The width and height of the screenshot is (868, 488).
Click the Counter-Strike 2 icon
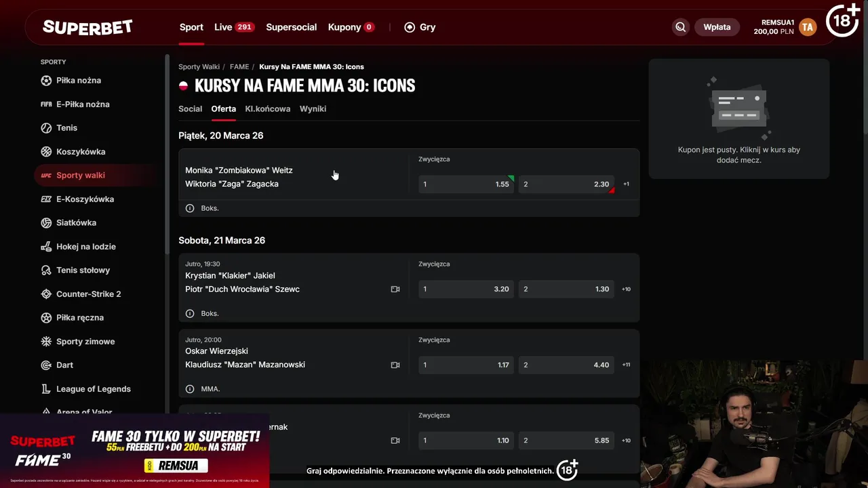[46, 294]
